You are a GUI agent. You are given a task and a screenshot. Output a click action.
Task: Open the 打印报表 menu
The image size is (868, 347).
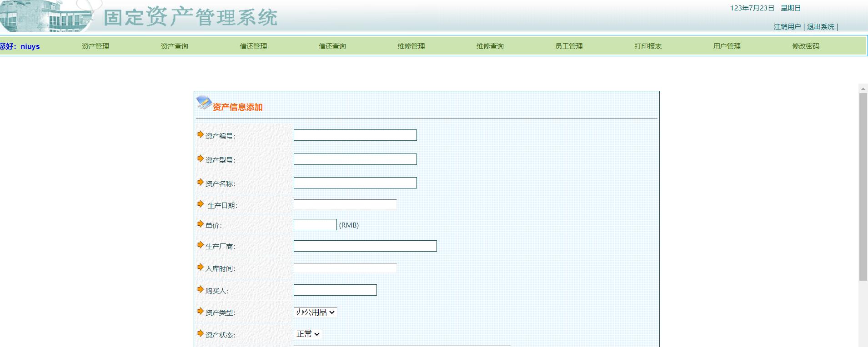(648, 46)
